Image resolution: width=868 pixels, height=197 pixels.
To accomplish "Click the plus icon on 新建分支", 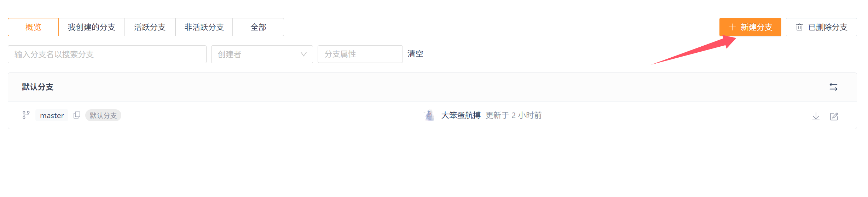I will tap(732, 27).
